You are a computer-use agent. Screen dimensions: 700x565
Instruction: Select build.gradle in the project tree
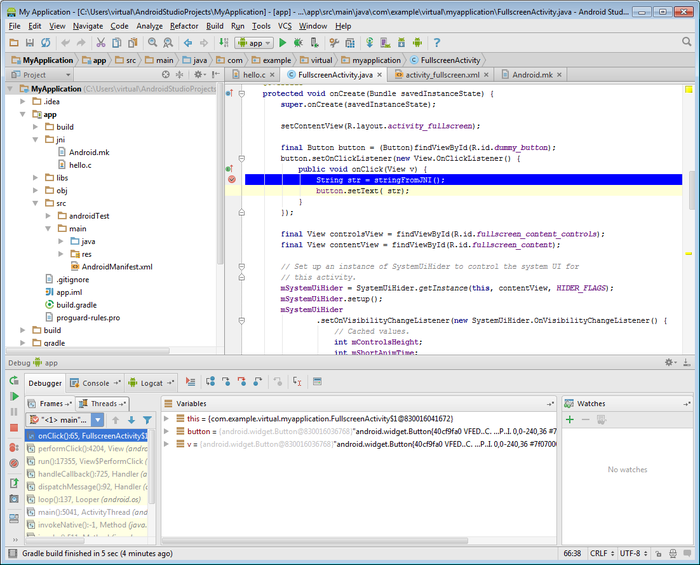tap(76, 304)
